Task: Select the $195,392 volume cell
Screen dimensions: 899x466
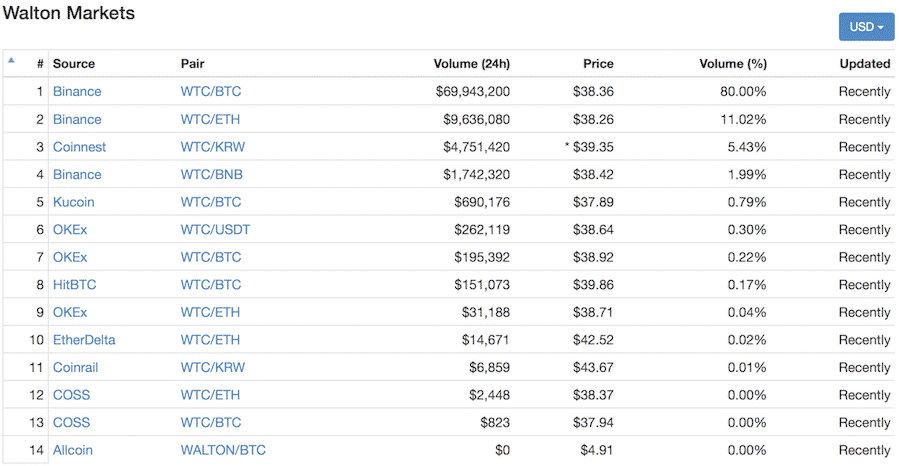Action: [482, 257]
